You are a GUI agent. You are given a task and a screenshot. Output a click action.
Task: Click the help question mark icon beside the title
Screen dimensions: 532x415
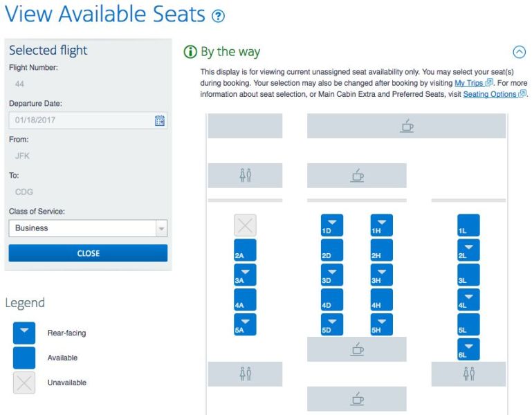click(x=219, y=16)
